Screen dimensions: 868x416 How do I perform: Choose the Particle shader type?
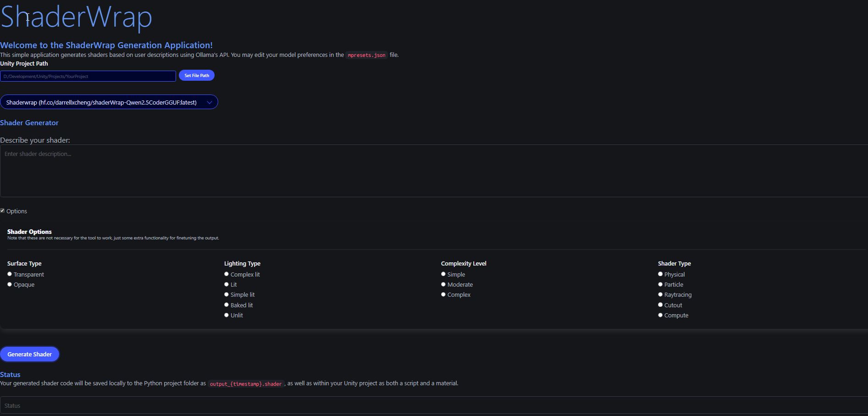660,284
